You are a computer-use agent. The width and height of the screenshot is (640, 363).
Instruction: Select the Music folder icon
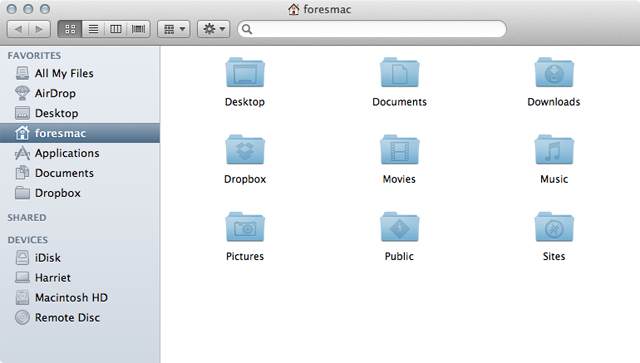click(x=554, y=150)
